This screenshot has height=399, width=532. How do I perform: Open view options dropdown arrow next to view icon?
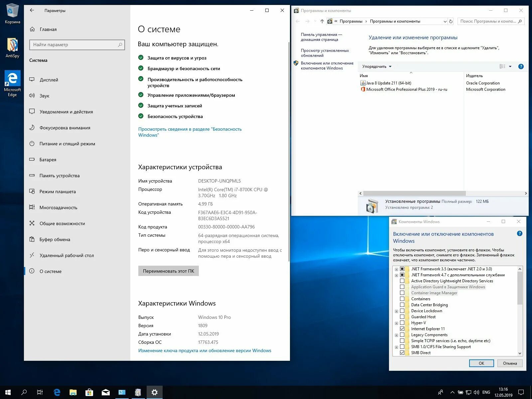[x=510, y=66]
